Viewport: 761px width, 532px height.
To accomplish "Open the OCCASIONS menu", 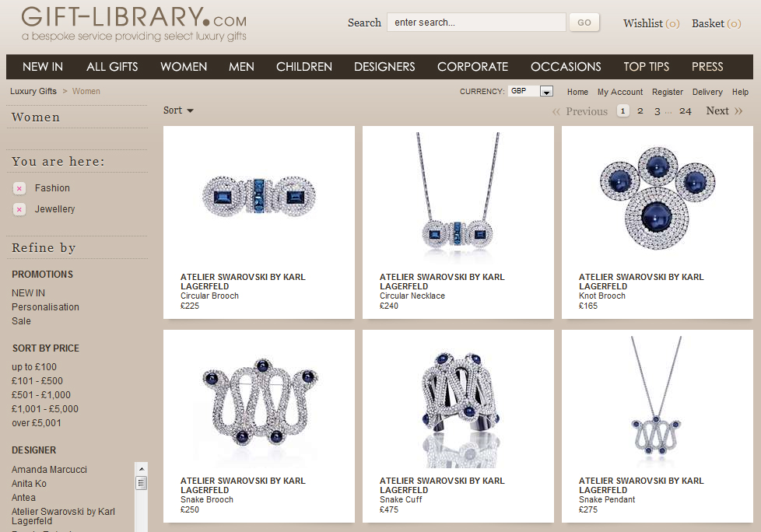I will tap(566, 67).
